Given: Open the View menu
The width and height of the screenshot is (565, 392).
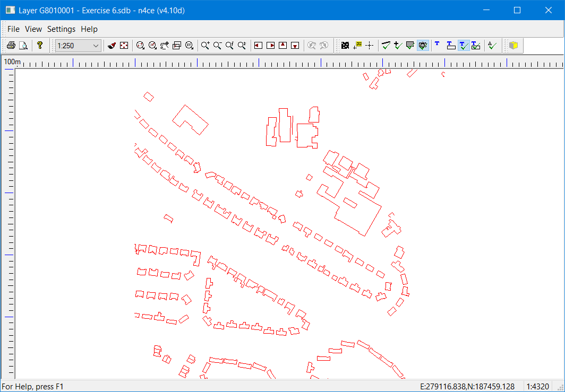Looking at the screenshot, I should pos(33,29).
